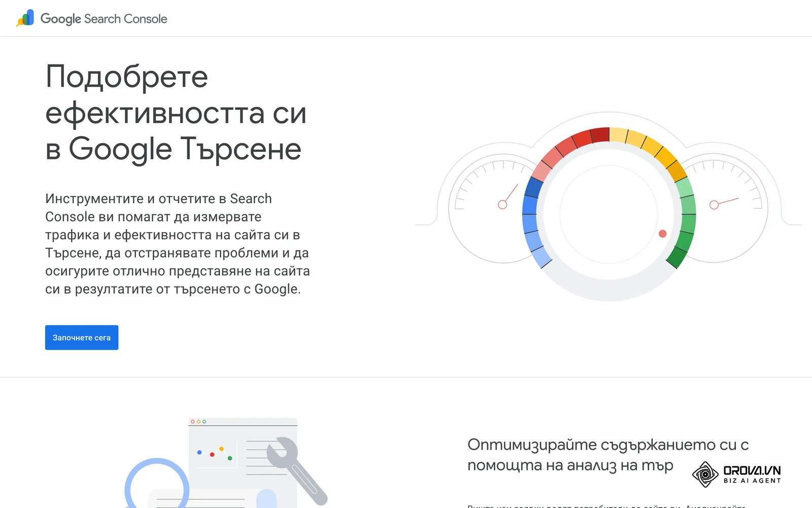
Task: Click the central gauge dial illustration
Action: (x=609, y=214)
